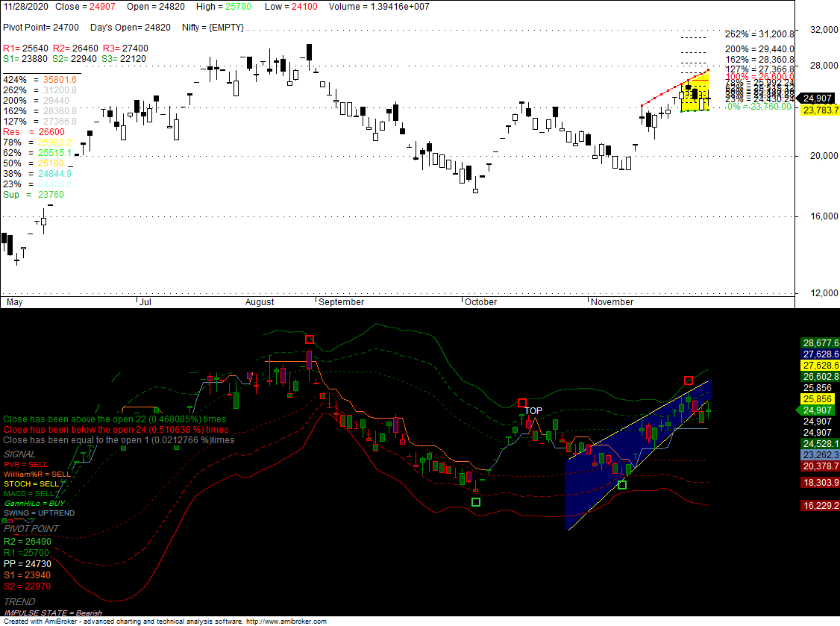This screenshot has width=840, height=626.
Task: Click the 'August' label on time axis
Action: point(260,302)
